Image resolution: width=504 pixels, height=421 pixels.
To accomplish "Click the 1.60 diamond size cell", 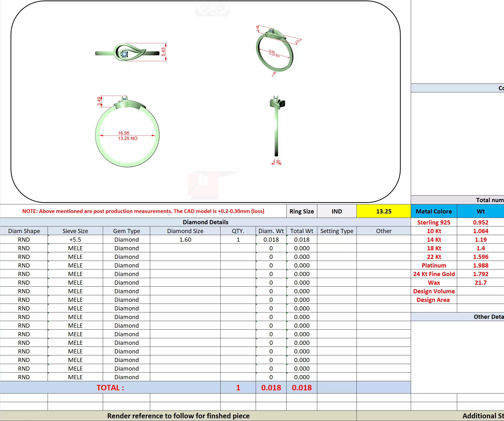I will pyautogui.click(x=185, y=239).
